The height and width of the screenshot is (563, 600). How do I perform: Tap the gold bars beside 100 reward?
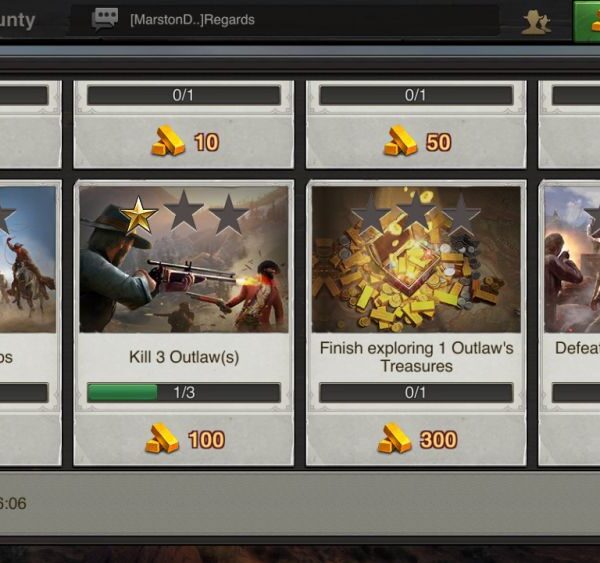[x=161, y=438]
